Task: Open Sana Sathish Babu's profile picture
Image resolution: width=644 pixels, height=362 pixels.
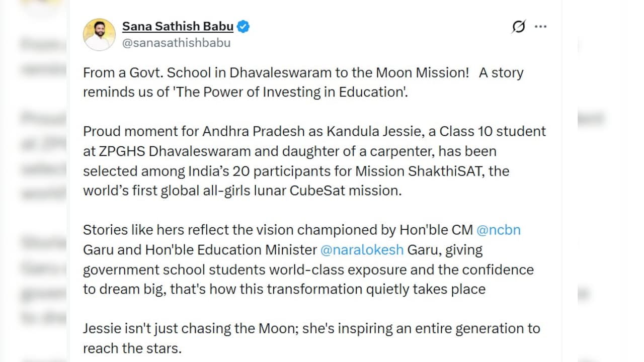Action: pos(99,35)
